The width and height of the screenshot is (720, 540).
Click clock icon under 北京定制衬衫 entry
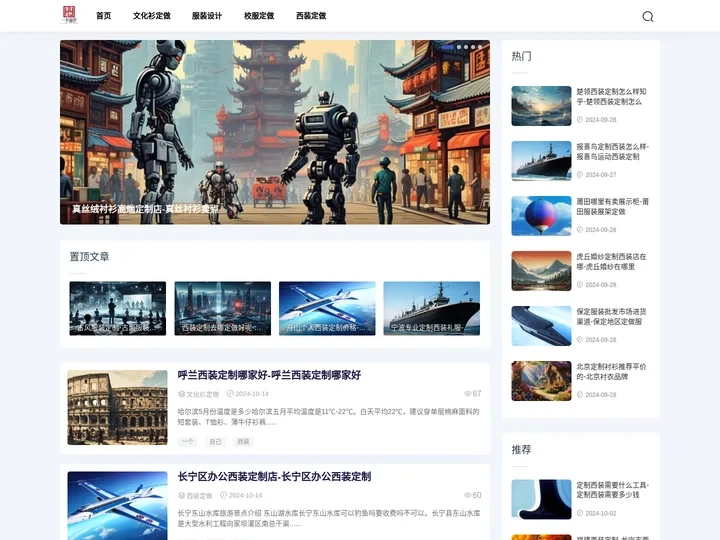click(580, 394)
